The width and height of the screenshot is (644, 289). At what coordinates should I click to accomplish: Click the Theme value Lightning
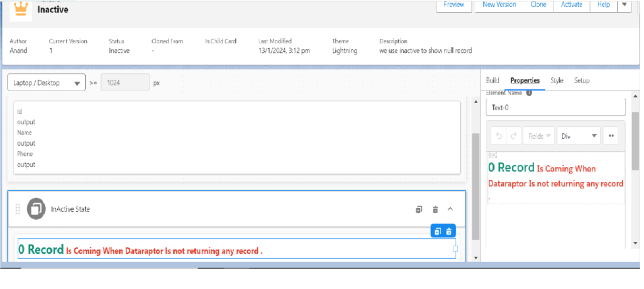point(345,51)
